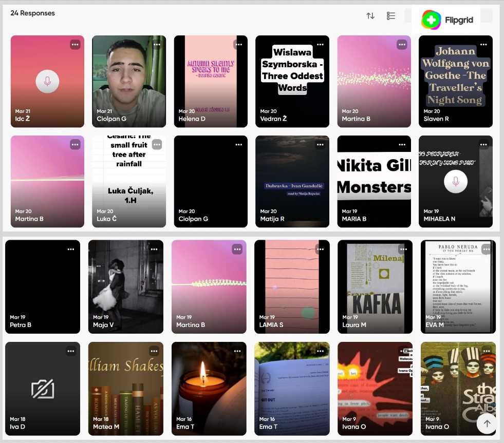Viewport: 504px width, 443px height.
Task: Click the name "Petra B"
Action: coord(20,325)
